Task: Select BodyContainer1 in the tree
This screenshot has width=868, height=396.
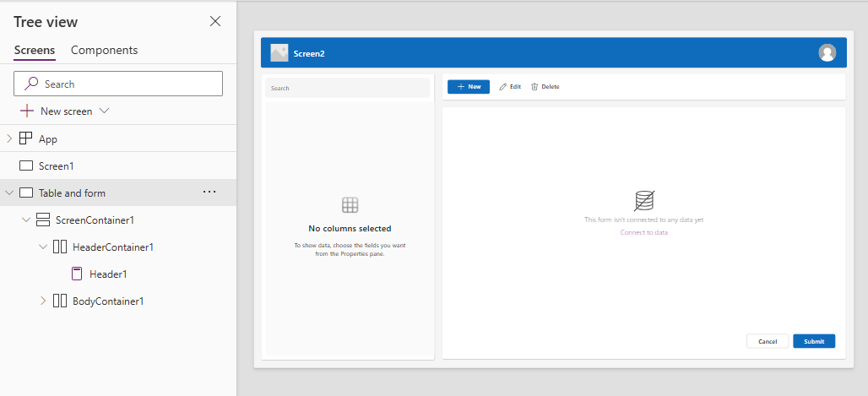Action: [108, 301]
